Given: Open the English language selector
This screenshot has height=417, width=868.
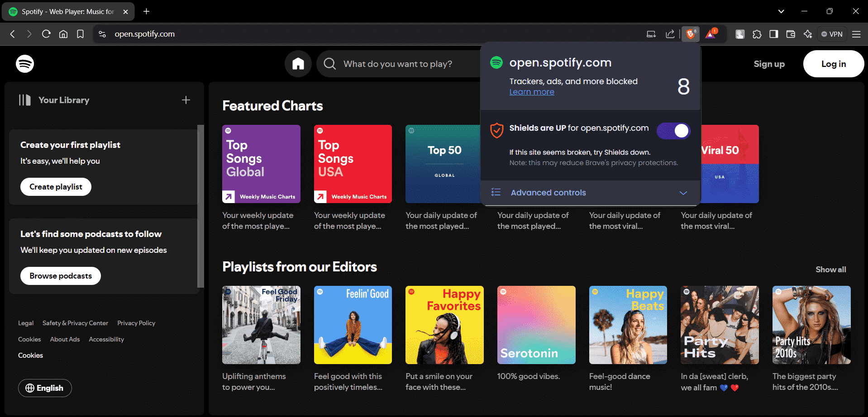Looking at the screenshot, I should (x=45, y=388).
